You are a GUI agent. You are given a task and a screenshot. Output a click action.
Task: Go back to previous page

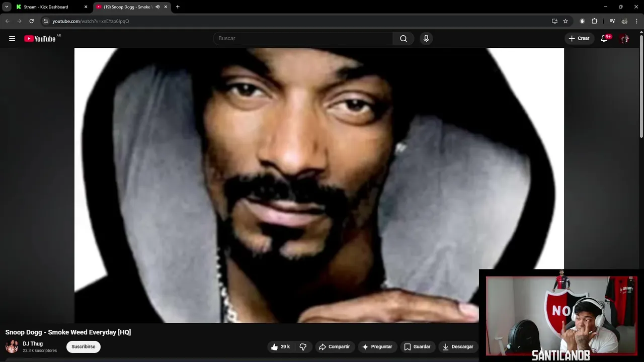pyautogui.click(x=7, y=21)
